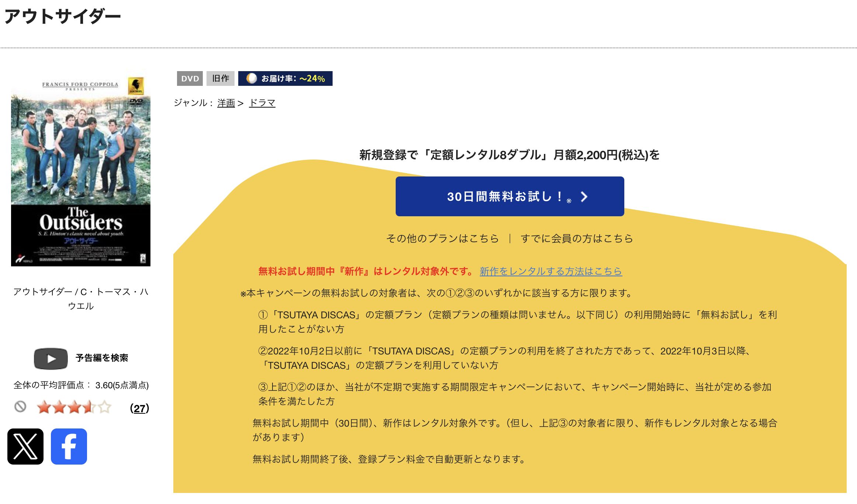The width and height of the screenshot is (857, 504).
Task: Click the trailer play video icon
Action: click(x=51, y=358)
